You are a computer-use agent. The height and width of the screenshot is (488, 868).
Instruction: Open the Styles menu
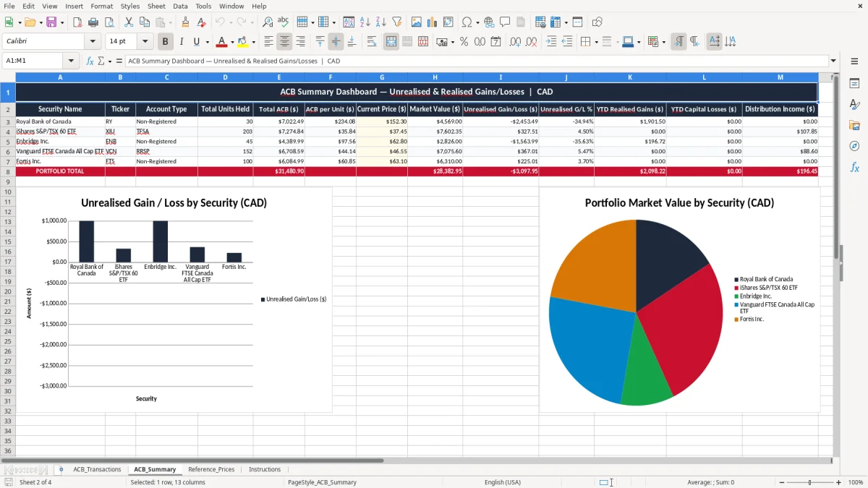pos(130,6)
